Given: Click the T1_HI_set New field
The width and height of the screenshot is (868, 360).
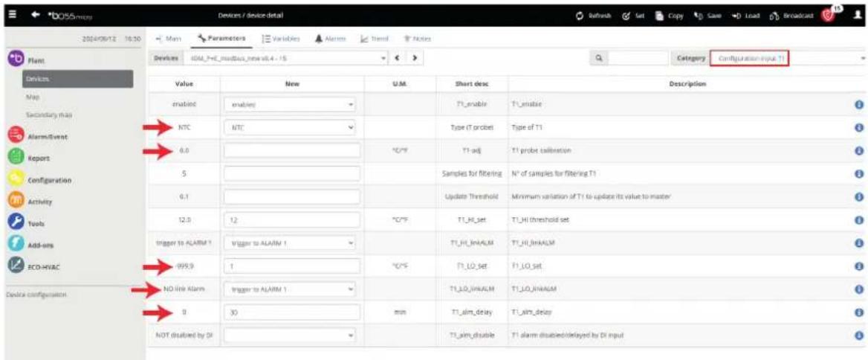Looking at the screenshot, I should pos(292,220).
